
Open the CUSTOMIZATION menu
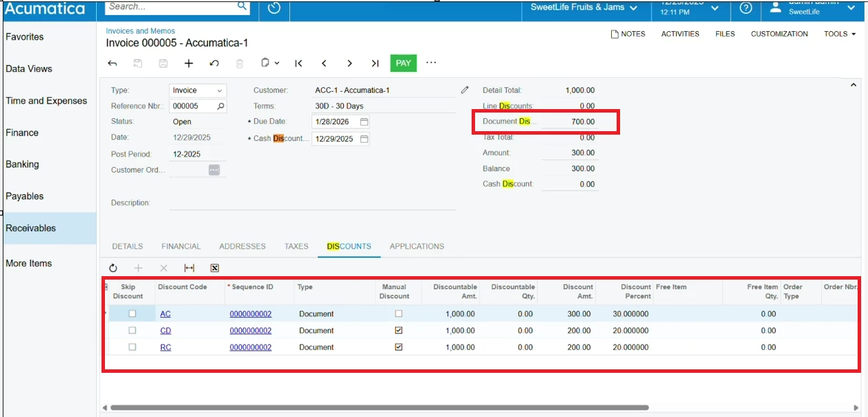click(780, 34)
